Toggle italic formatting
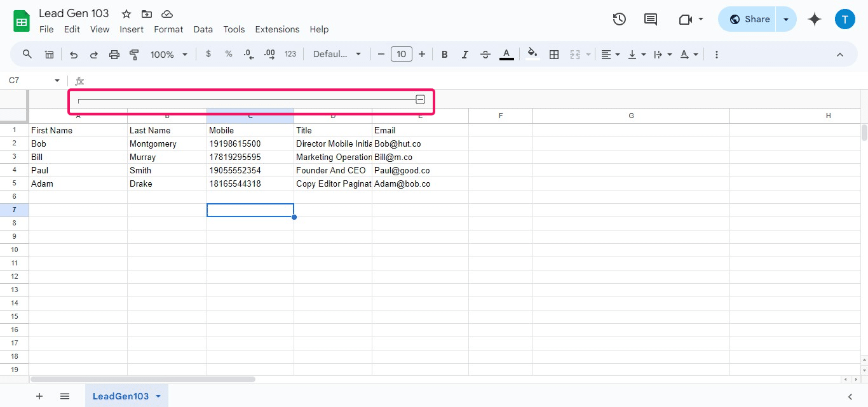The width and height of the screenshot is (868, 407). coord(465,54)
